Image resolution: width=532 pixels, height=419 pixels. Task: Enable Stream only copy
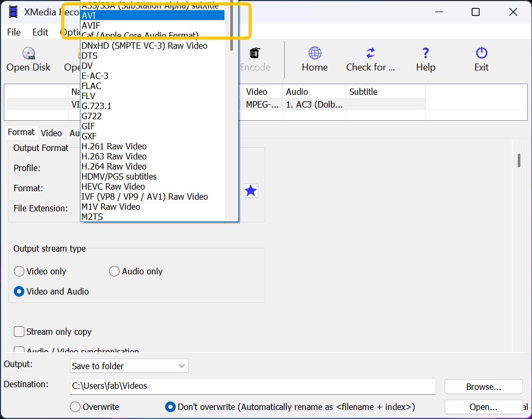click(x=19, y=332)
